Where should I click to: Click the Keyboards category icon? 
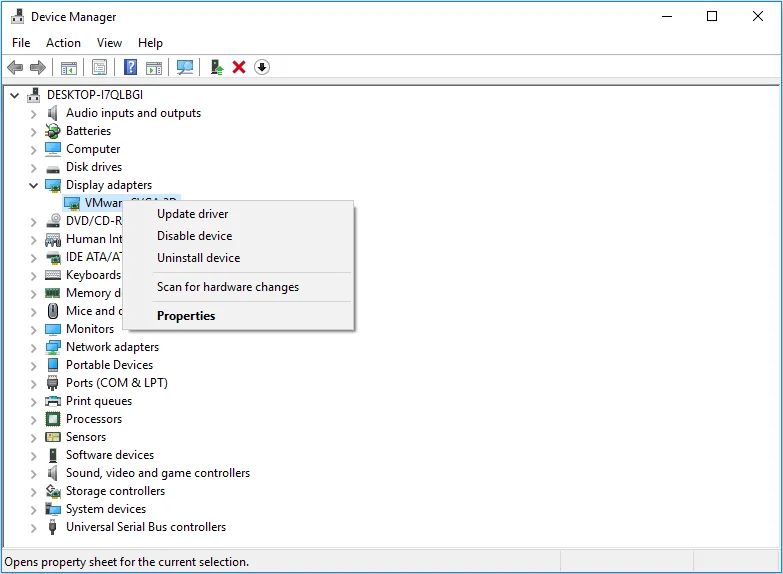click(x=52, y=275)
